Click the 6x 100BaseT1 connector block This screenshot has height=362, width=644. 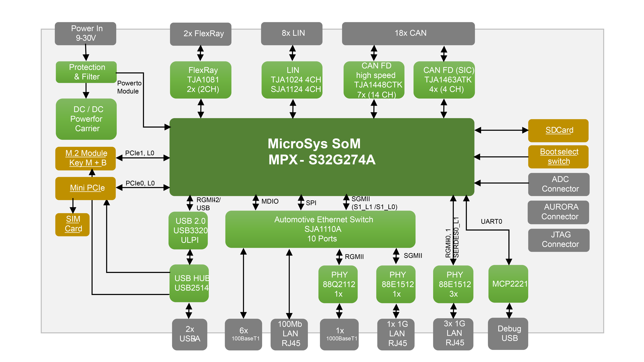pyautogui.click(x=244, y=334)
